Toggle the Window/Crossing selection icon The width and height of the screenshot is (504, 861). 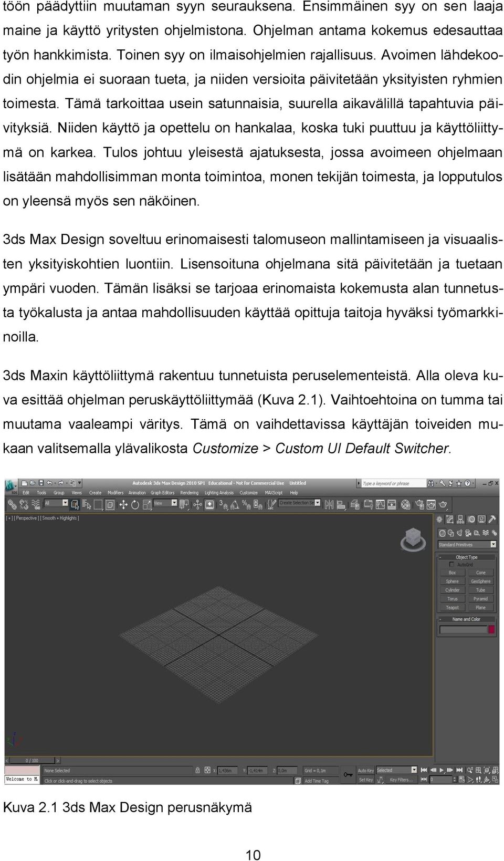[x=110, y=505]
